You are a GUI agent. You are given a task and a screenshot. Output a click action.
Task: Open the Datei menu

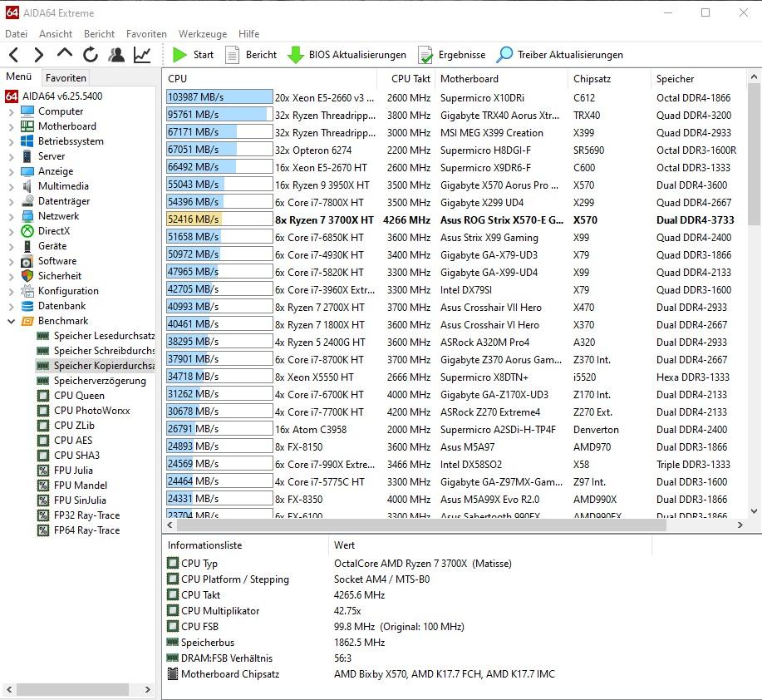pos(16,34)
